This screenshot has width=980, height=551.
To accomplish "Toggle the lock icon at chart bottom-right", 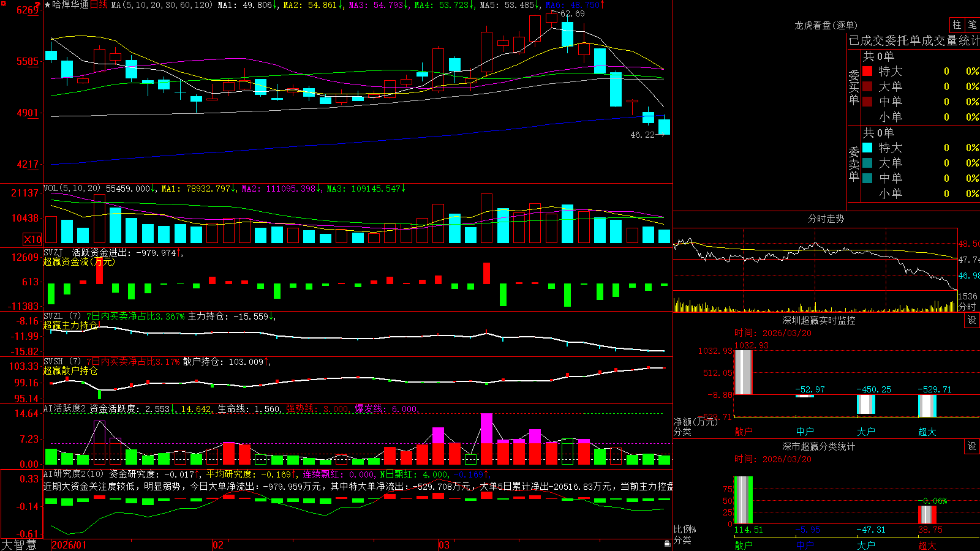I will click(x=667, y=543).
